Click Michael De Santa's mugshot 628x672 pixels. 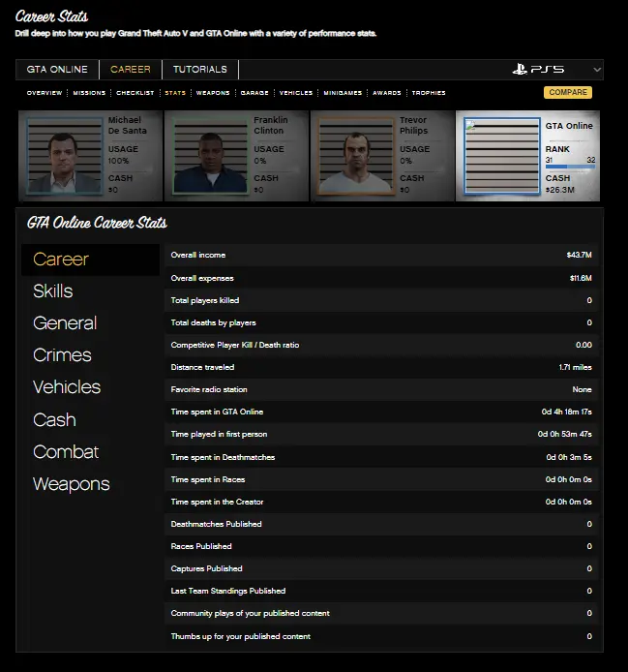65,156
